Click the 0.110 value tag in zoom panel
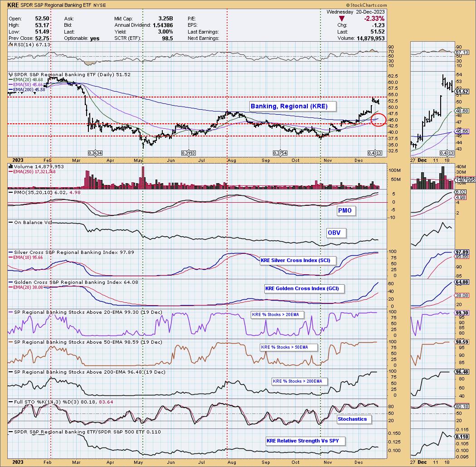This screenshot has height=467, width=476. (x=462, y=437)
